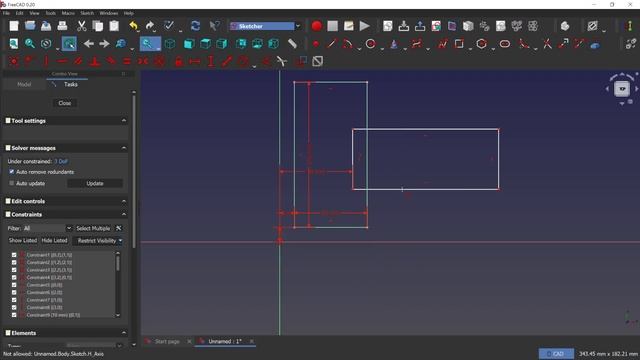Click the New document icon
This screenshot has height=360, width=640.
tap(14, 26)
